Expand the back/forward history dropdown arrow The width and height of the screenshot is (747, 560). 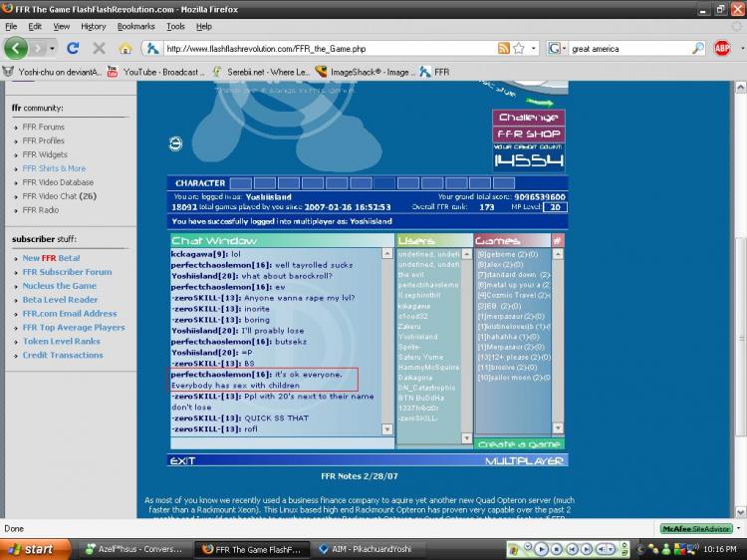tap(53, 48)
